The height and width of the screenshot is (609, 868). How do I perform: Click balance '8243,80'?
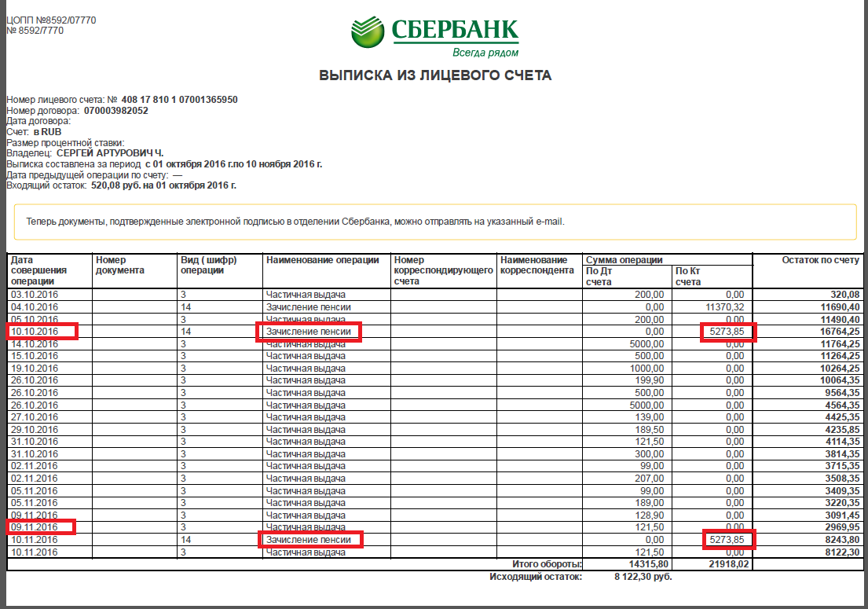(x=842, y=539)
